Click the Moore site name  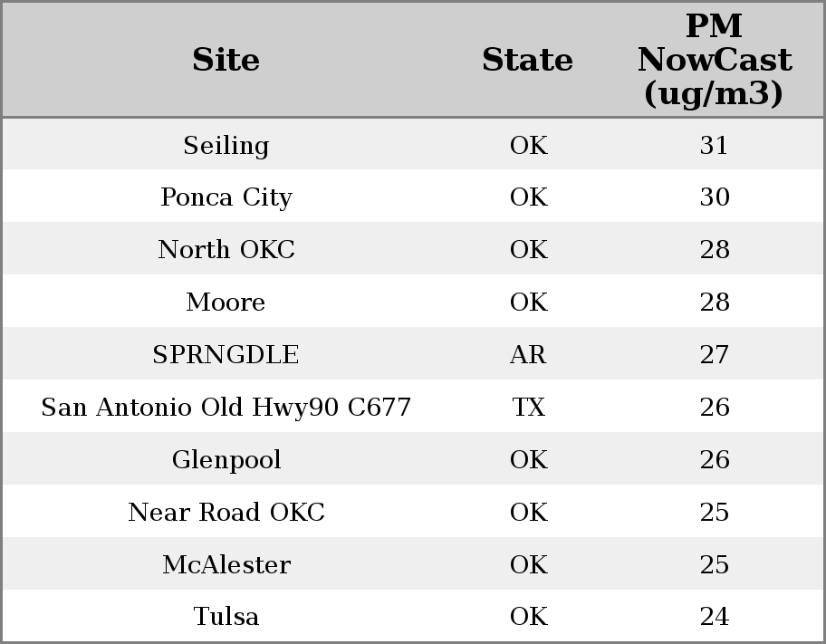coord(226,303)
